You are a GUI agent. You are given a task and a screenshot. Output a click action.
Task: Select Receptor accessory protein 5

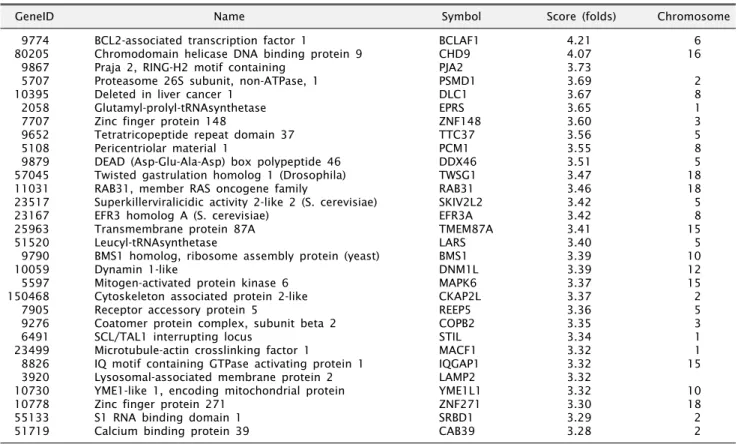pyautogui.click(x=176, y=310)
